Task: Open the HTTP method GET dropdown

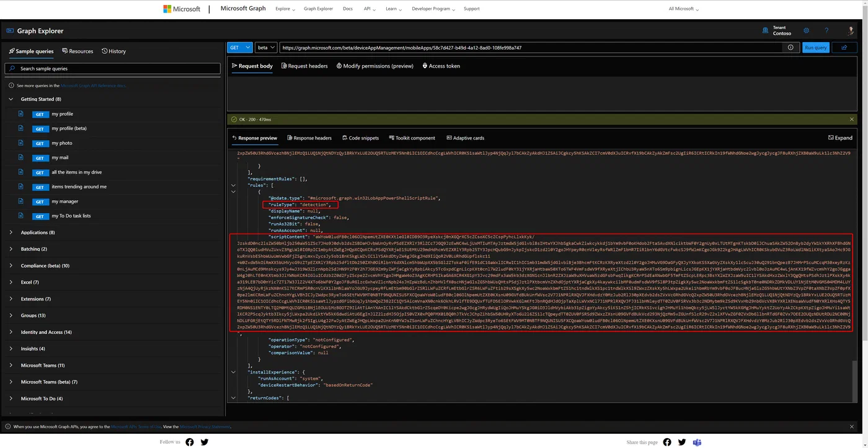Action: click(x=239, y=47)
